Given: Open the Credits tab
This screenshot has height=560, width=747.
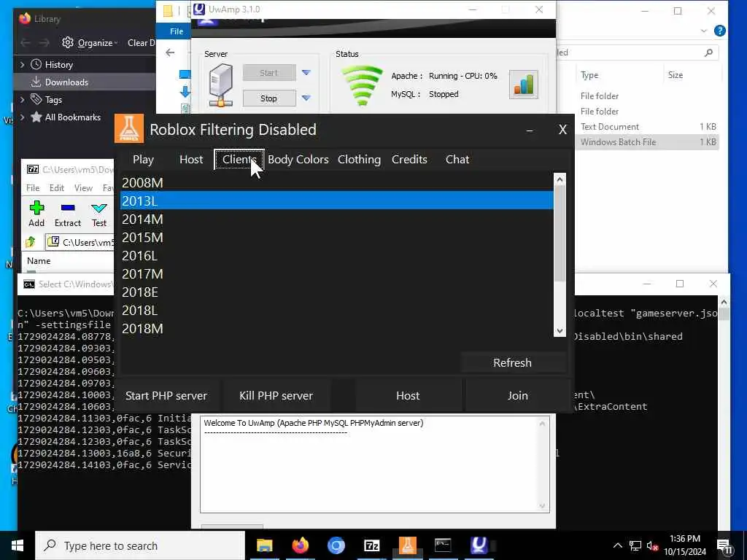Looking at the screenshot, I should 409,160.
